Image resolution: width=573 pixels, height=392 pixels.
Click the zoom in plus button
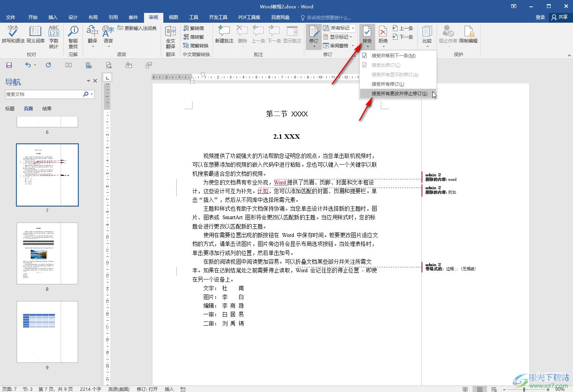click(548, 389)
